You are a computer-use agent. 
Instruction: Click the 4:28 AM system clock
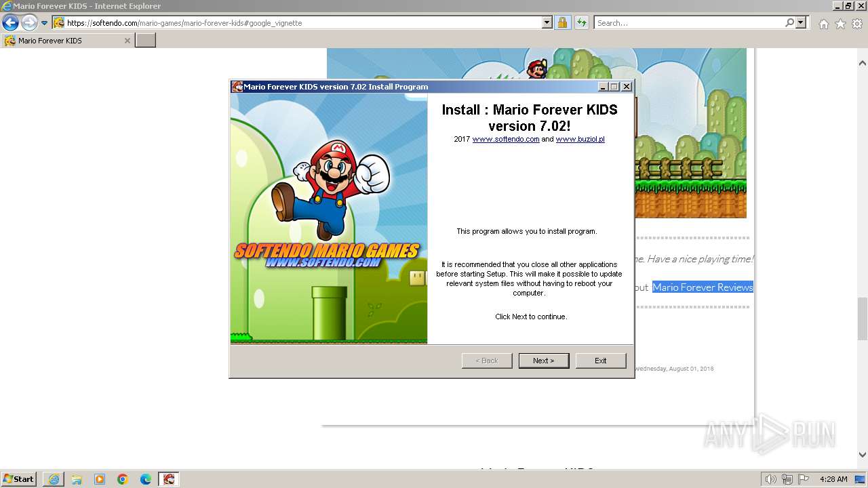(x=833, y=479)
